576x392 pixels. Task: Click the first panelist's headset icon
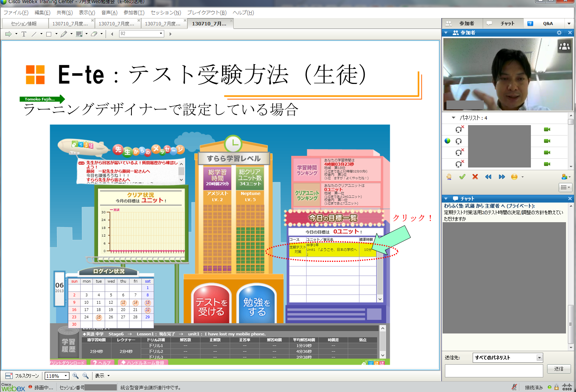[x=459, y=129]
